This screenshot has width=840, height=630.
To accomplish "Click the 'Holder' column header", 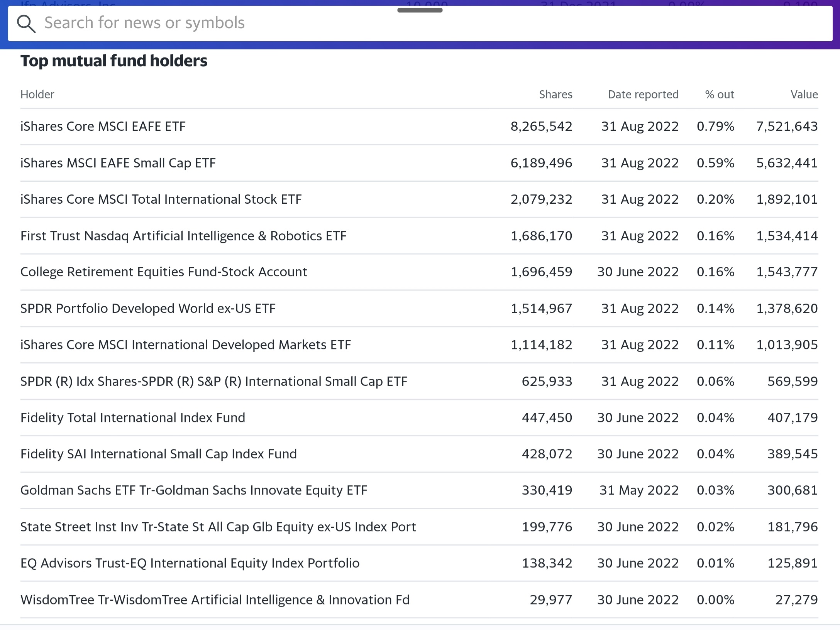I will (37, 95).
